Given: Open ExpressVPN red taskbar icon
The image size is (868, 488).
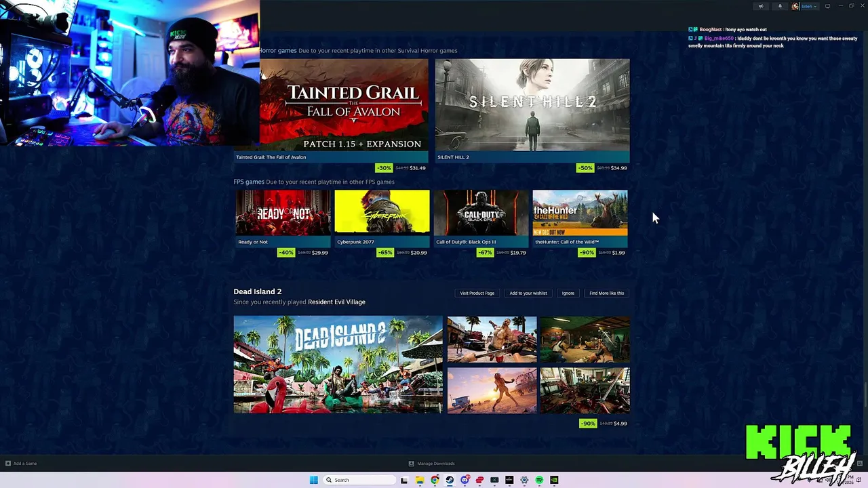Looking at the screenshot, I should coord(479,480).
